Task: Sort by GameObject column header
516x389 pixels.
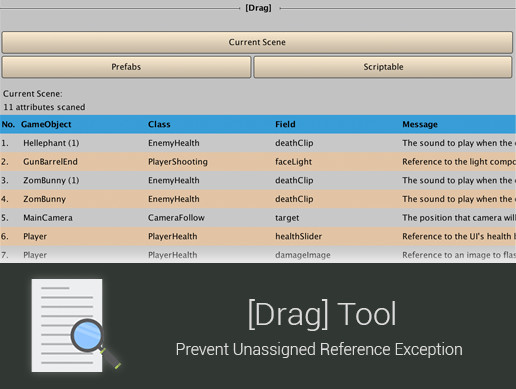Action: (x=46, y=124)
